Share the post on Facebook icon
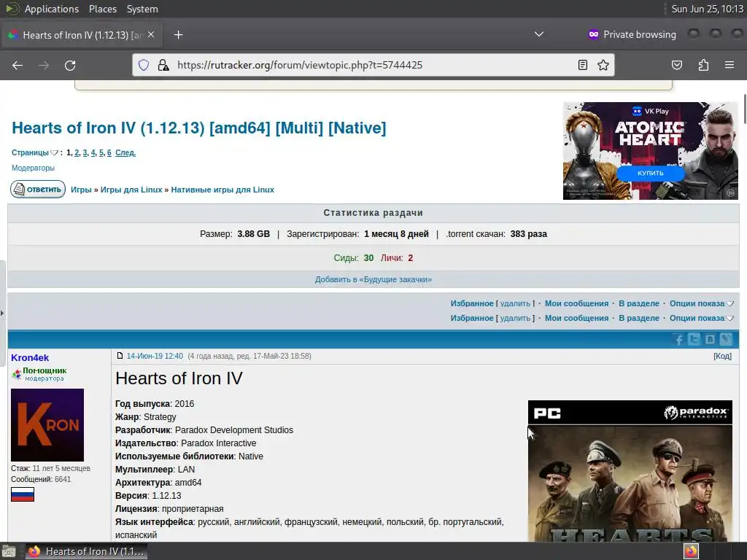The image size is (747, 560). 679,339
